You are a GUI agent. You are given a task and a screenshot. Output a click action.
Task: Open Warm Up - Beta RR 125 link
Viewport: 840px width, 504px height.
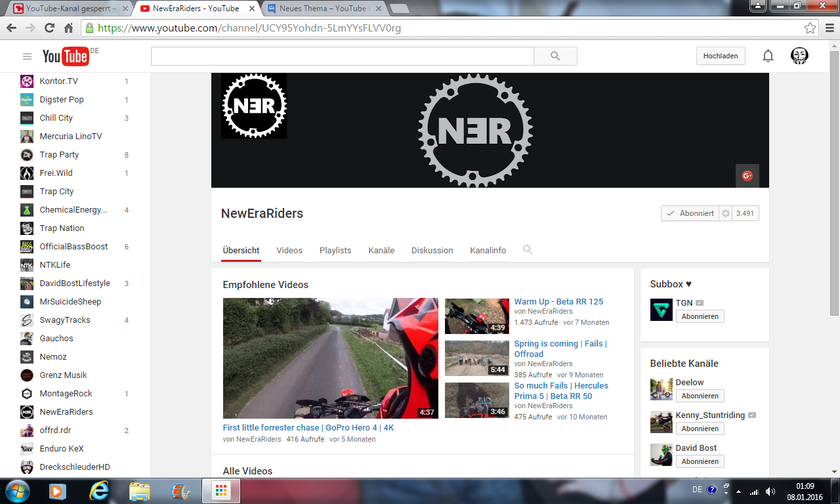point(558,302)
